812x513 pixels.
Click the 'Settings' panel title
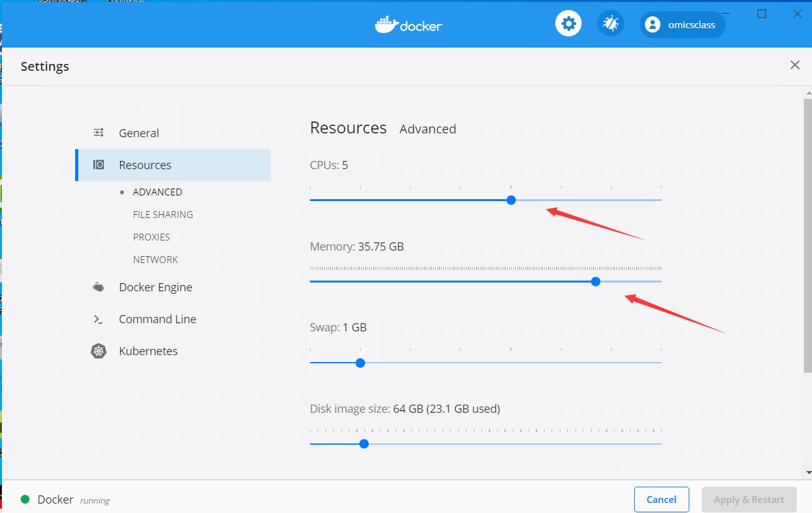click(x=44, y=66)
